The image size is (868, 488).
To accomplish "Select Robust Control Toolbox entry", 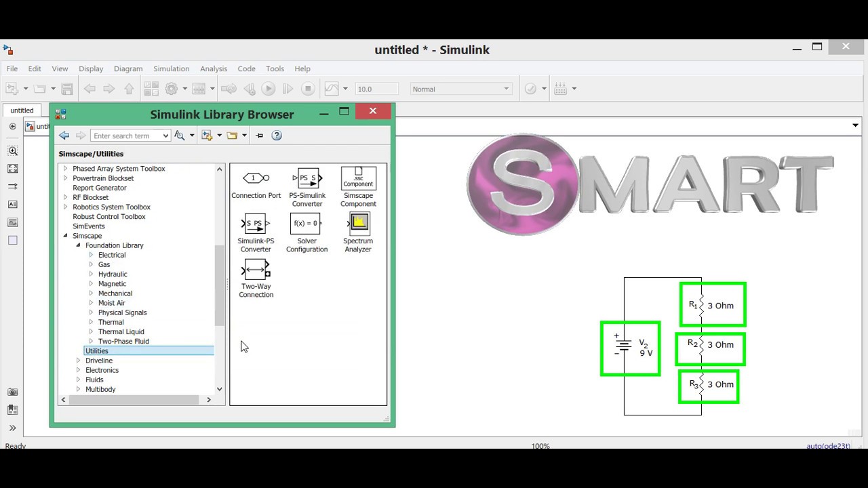I will pyautogui.click(x=109, y=217).
